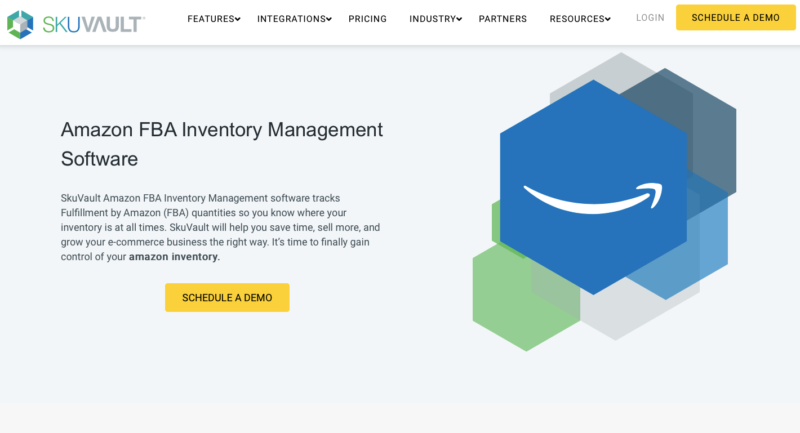Click the Amazon FBA Inventory Management Software heading

221,144
